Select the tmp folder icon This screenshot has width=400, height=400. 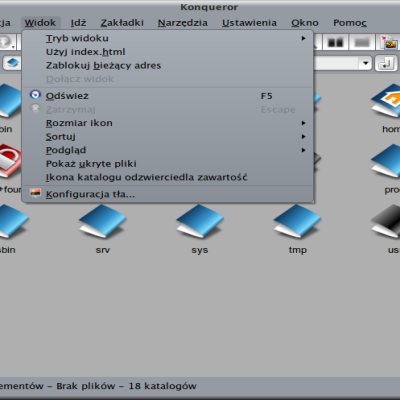pos(297,221)
